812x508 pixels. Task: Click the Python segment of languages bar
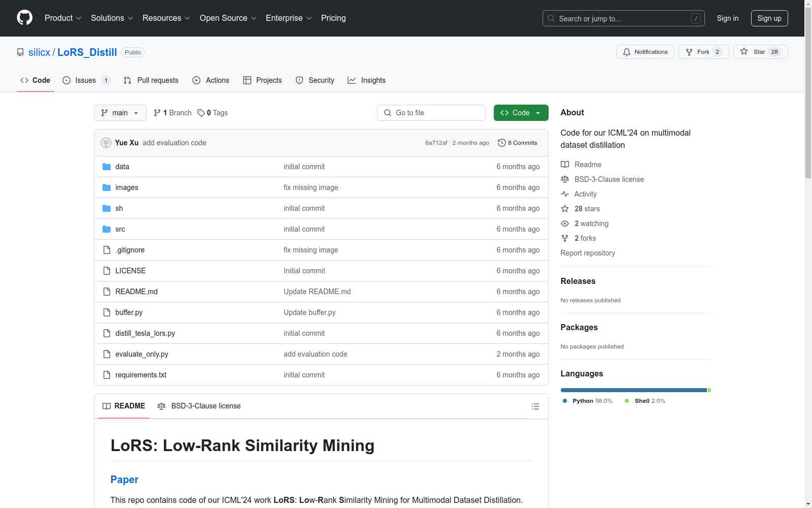(634, 390)
